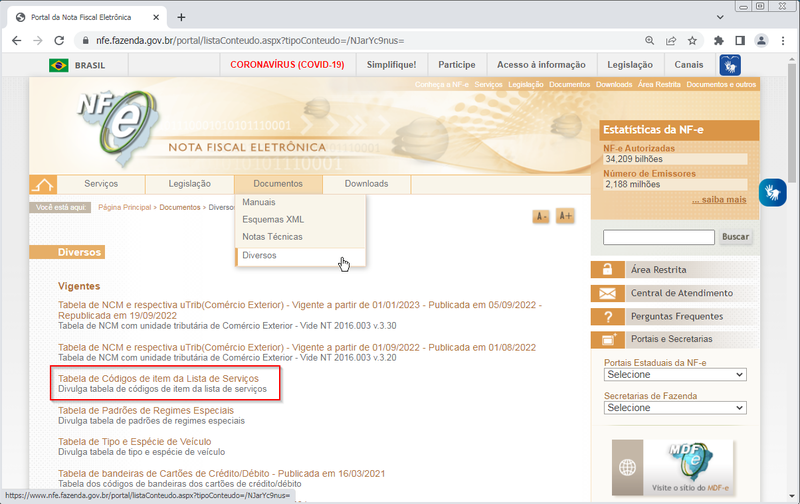Open Chrome three-dot menu

click(783, 41)
